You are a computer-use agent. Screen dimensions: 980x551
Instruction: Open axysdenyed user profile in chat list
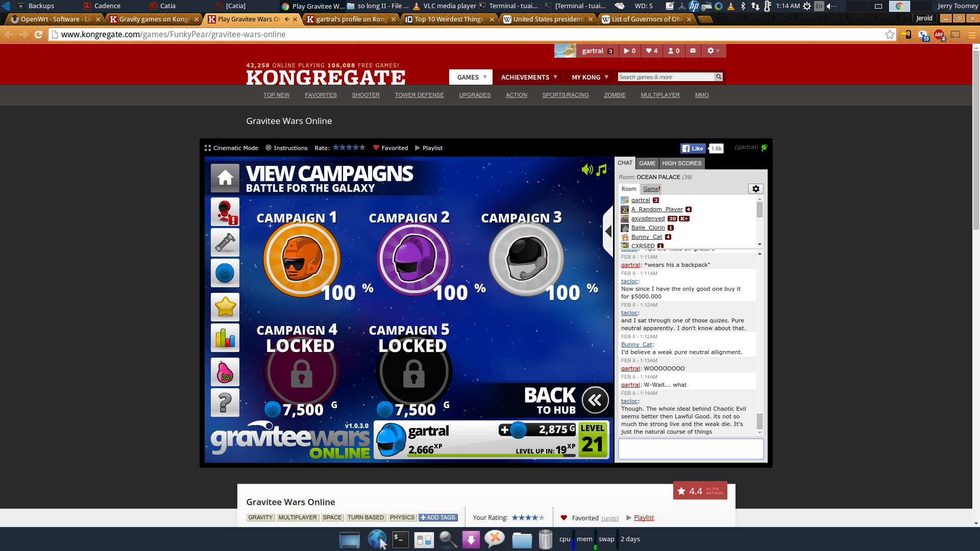coord(648,218)
